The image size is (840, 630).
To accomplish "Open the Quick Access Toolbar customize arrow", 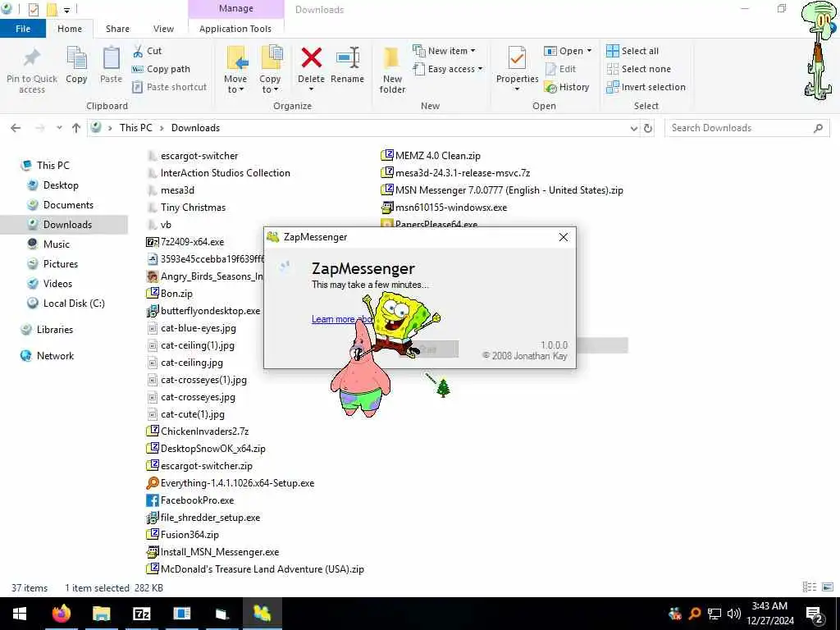I will (x=66, y=10).
